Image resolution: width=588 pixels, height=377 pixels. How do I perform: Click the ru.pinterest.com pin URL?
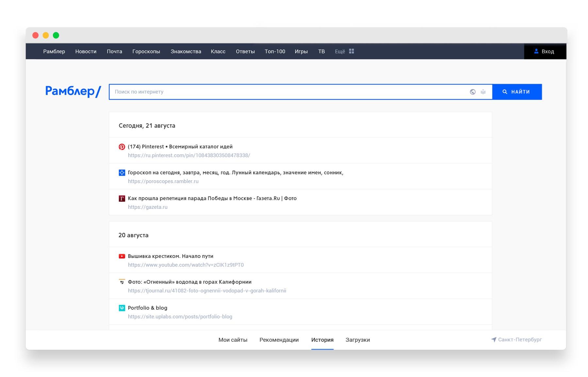coord(189,155)
